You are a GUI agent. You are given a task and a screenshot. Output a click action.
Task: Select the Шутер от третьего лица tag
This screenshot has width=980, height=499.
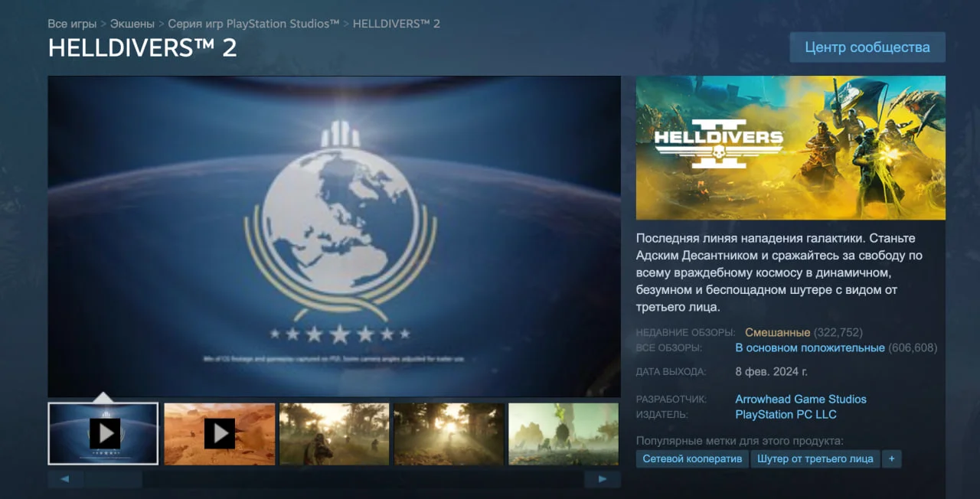[815, 459]
